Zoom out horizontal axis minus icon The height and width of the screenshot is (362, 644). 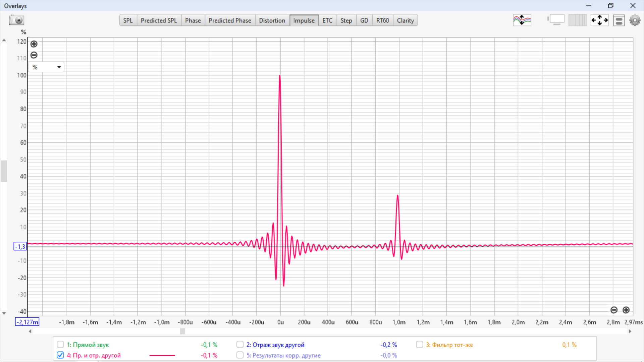pos(614,310)
